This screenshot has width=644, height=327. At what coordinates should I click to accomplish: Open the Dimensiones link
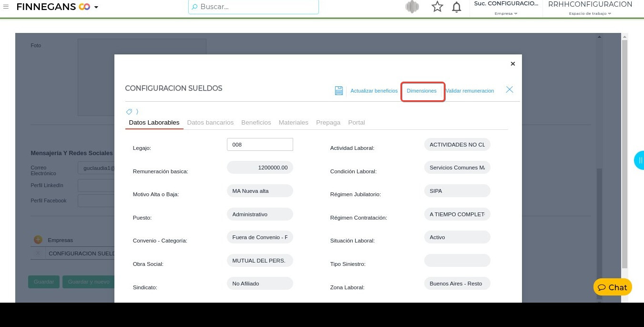coord(422,91)
